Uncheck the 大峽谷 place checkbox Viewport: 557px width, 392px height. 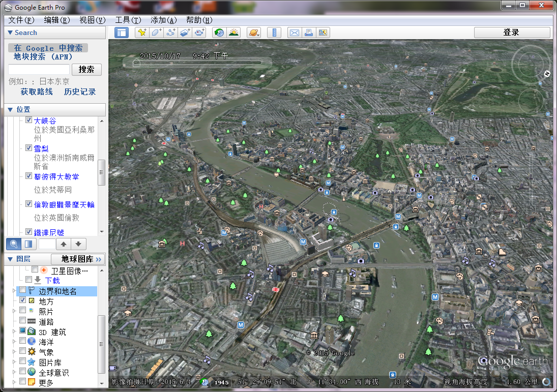point(29,120)
